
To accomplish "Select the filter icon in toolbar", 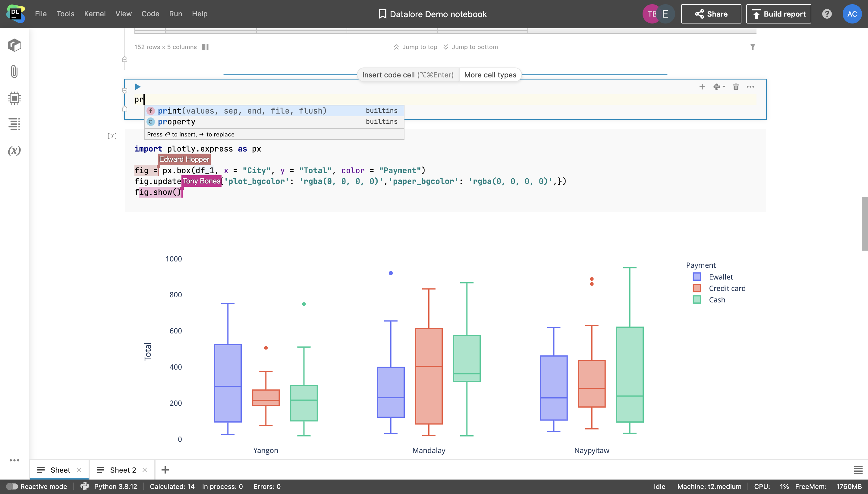I will coord(752,47).
